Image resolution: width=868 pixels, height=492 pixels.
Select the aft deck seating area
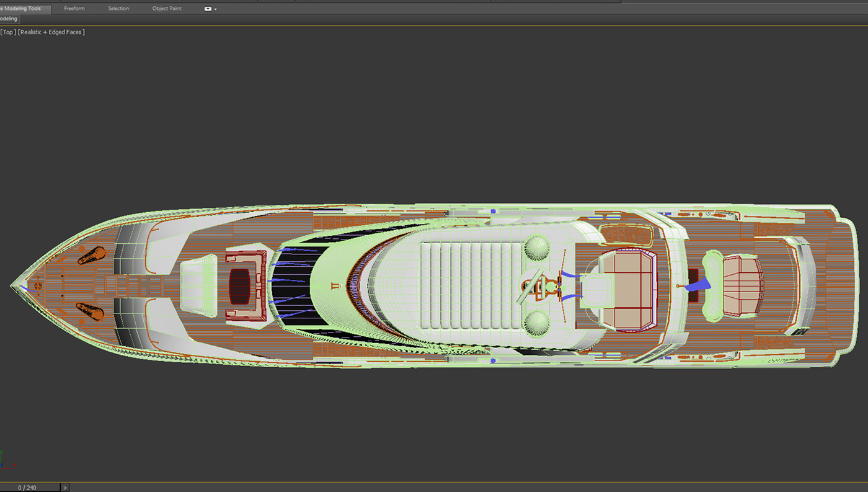click(741, 285)
